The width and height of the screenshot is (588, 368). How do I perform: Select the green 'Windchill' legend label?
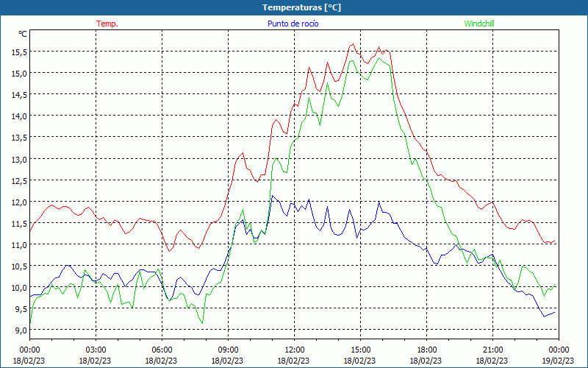479,24
